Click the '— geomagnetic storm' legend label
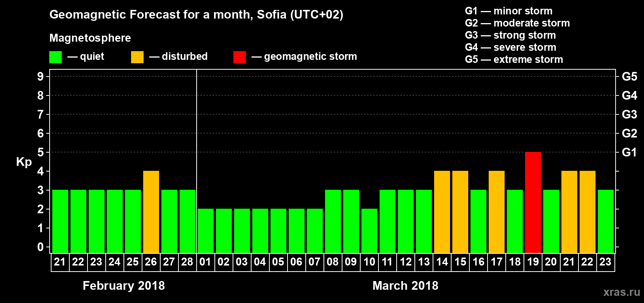The height and width of the screenshot is (303, 644). pyautogui.click(x=304, y=57)
